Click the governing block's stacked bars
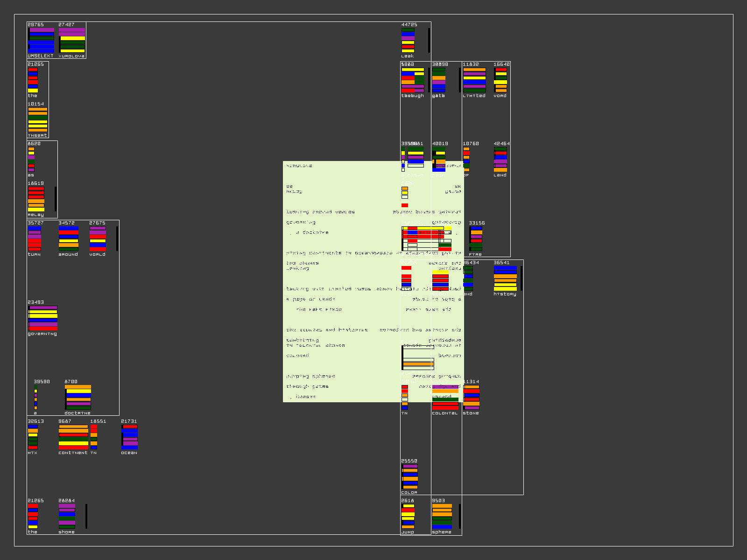 click(43, 318)
